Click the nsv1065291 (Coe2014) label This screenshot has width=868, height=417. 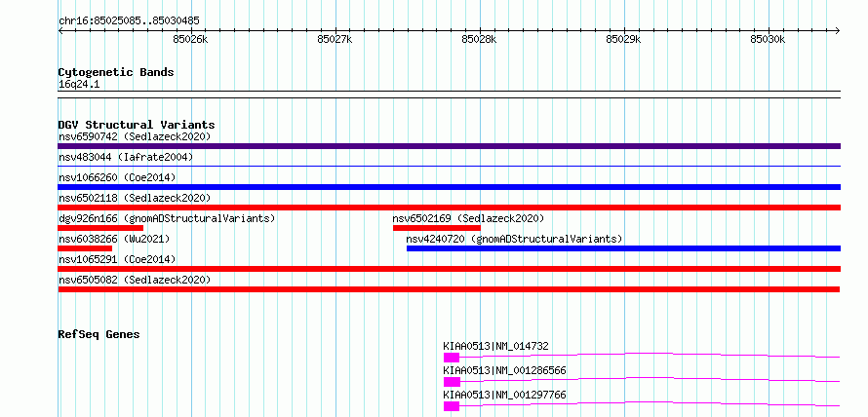click(x=117, y=259)
